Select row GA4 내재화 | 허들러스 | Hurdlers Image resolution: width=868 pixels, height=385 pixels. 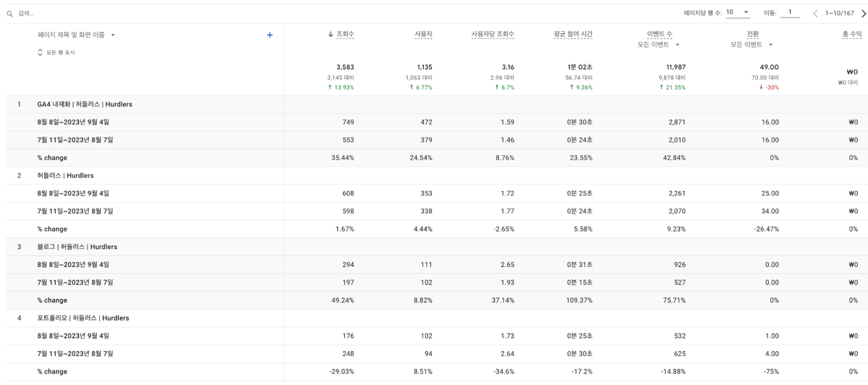pos(85,104)
